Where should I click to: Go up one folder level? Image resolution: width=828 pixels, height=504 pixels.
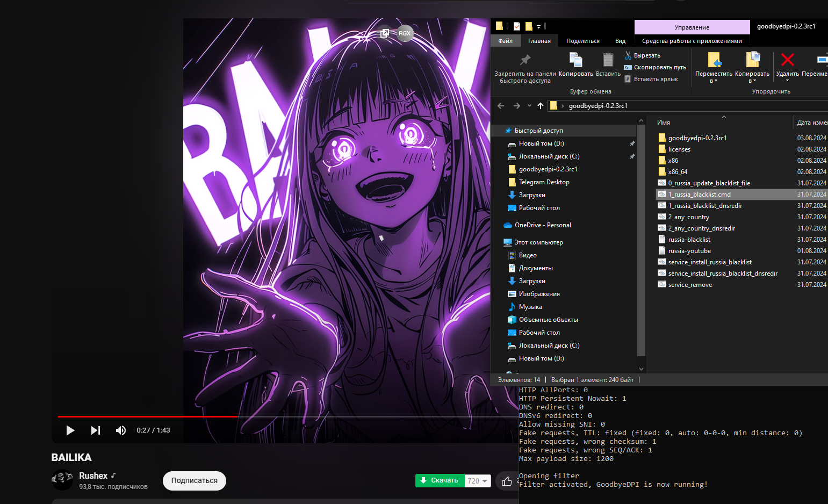point(541,106)
